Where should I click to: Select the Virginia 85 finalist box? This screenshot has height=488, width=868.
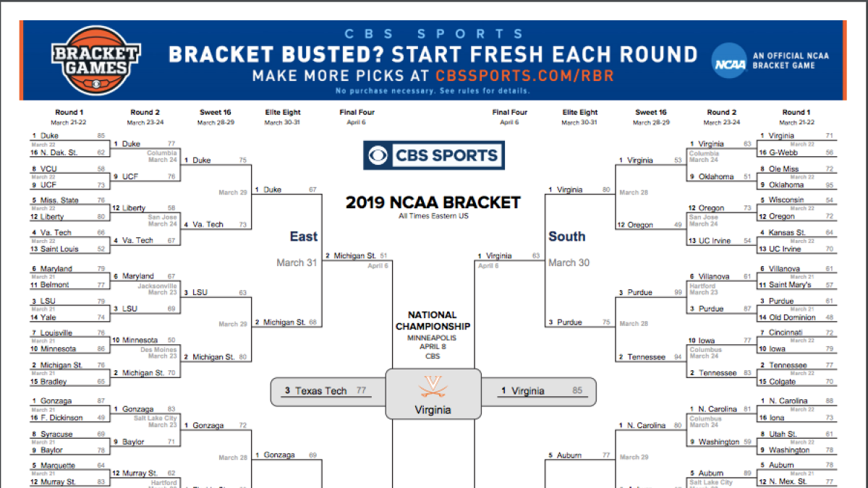539,391
